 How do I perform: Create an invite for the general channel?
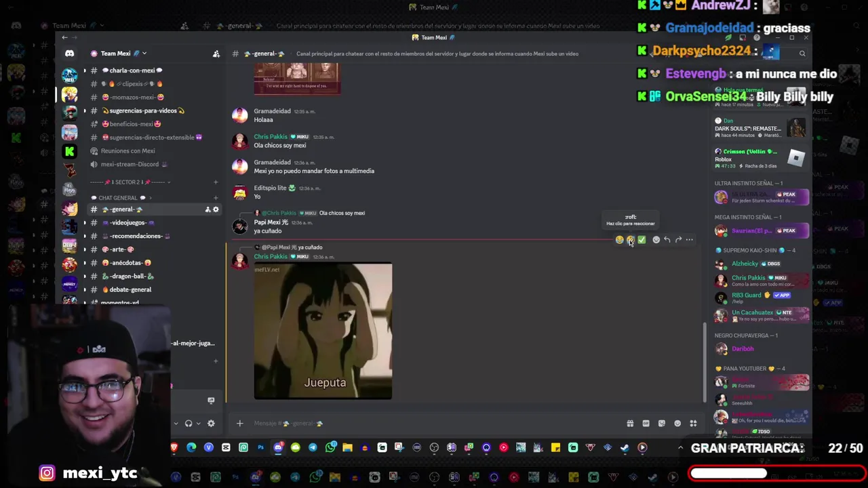coord(208,209)
